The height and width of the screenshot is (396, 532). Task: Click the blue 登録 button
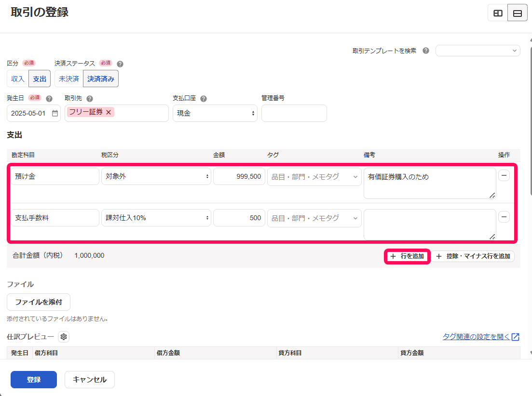(34, 380)
